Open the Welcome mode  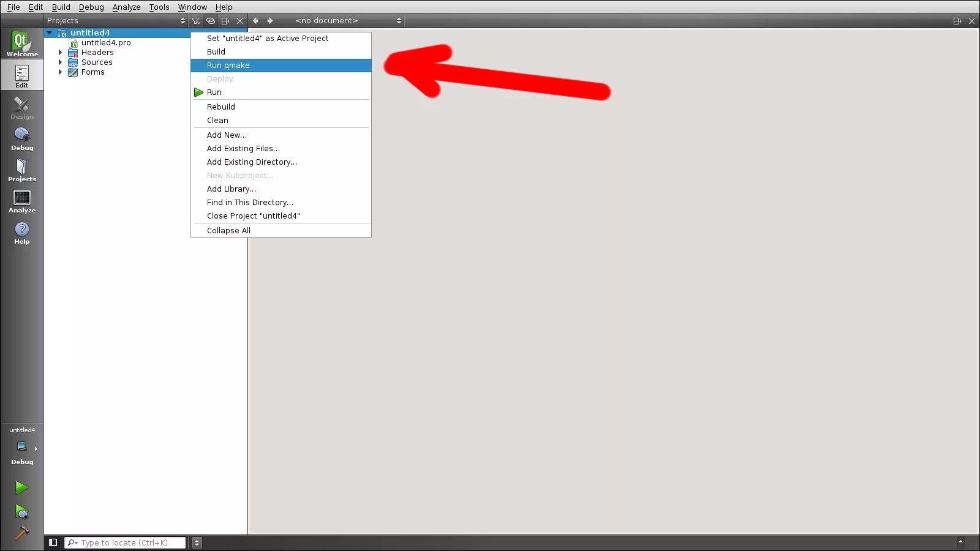pos(22,44)
